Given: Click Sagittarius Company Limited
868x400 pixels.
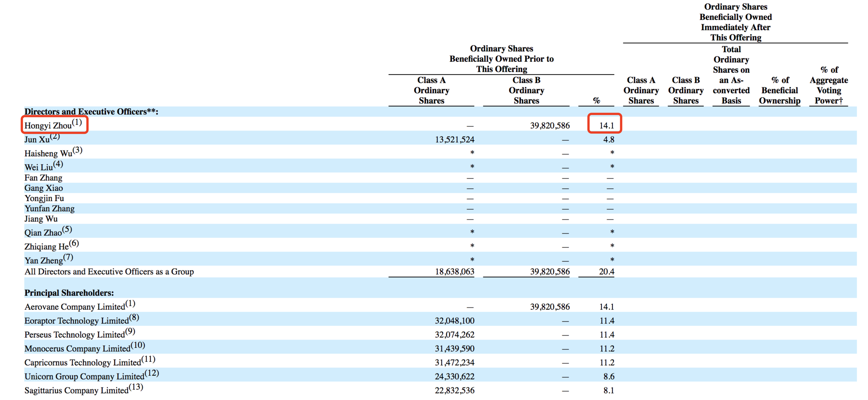Looking at the screenshot, I should (x=77, y=390).
